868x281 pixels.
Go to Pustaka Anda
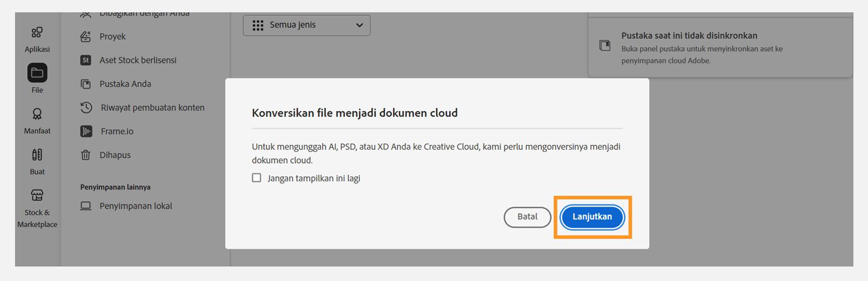[x=125, y=84]
